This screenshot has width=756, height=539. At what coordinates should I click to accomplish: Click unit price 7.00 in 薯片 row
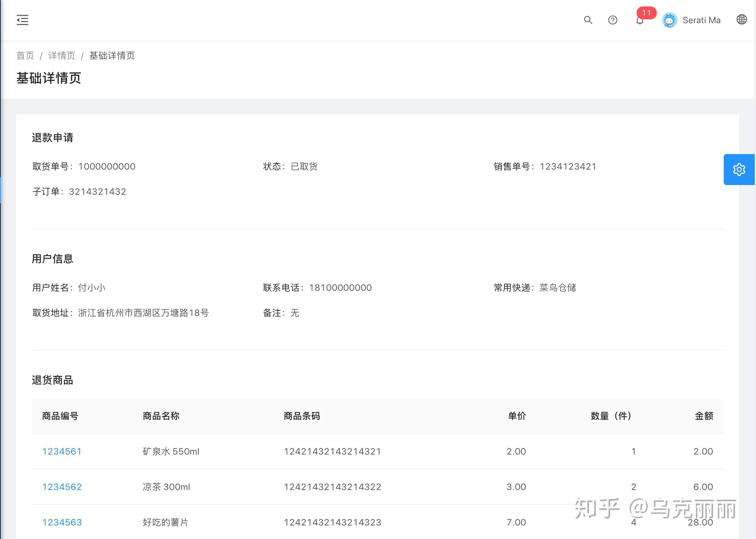516,523
